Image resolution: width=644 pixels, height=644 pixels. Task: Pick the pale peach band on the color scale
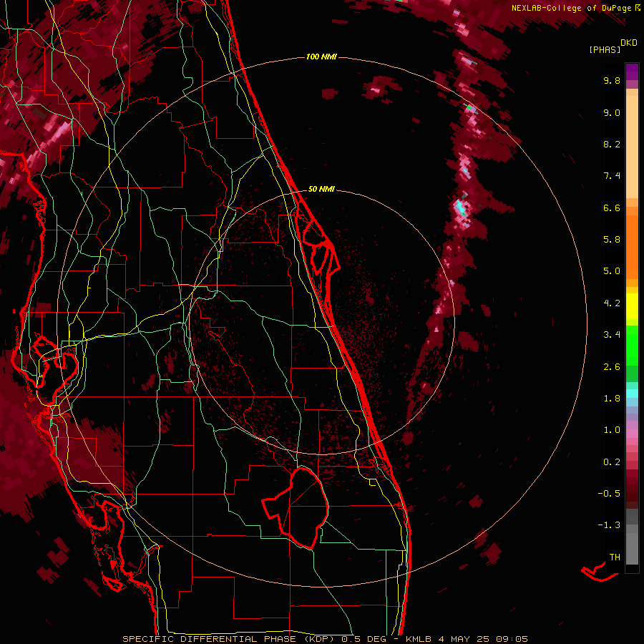[x=632, y=147]
